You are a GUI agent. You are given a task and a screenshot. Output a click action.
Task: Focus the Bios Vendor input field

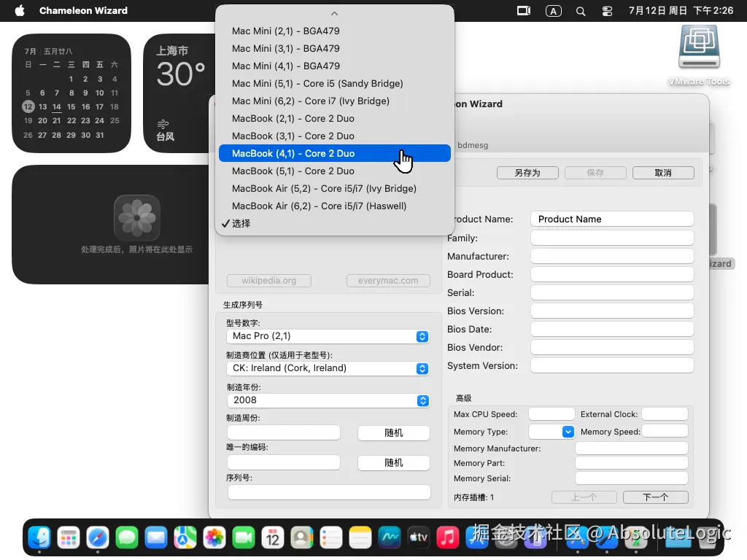612,347
